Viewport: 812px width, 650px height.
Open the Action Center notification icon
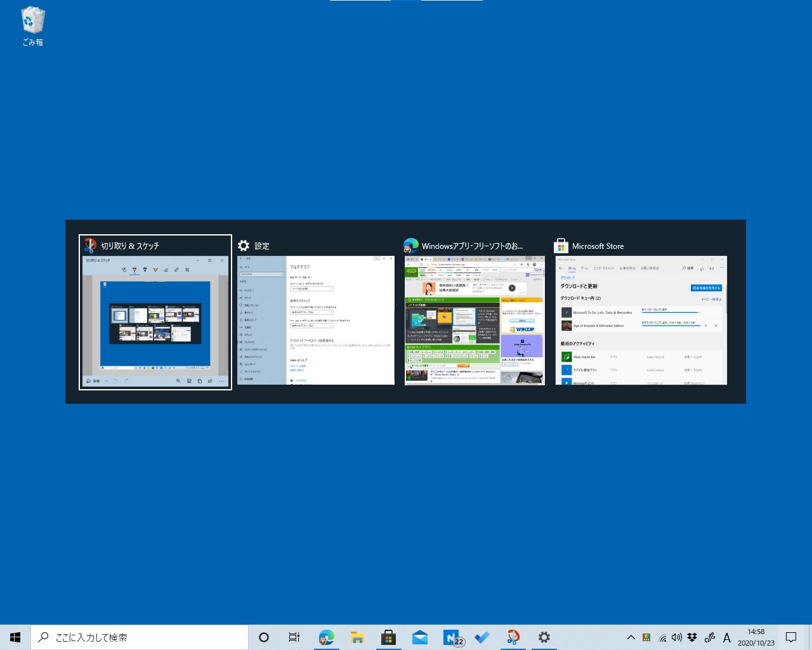pos(791,637)
